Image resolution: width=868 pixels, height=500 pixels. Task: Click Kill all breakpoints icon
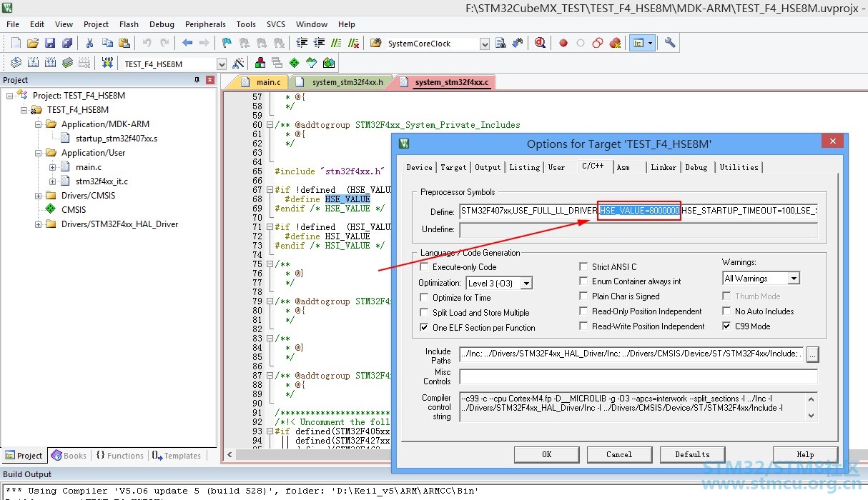(x=615, y=43)
